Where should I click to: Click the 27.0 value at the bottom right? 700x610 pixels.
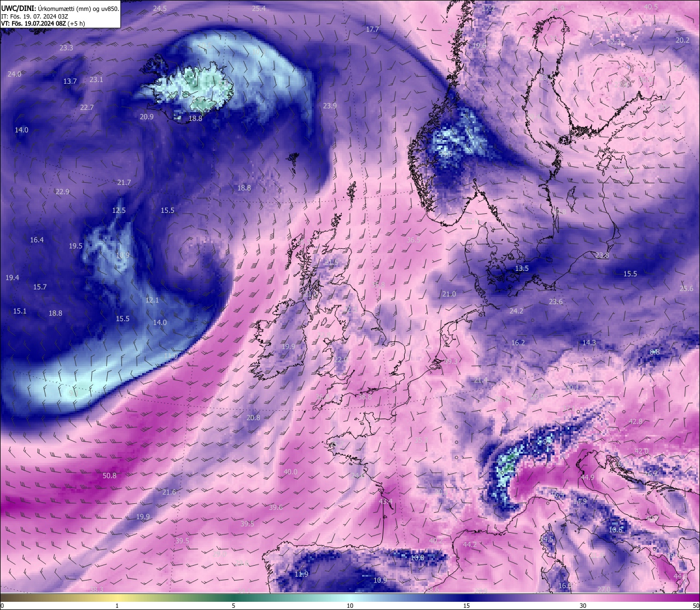tap(603, 589)
